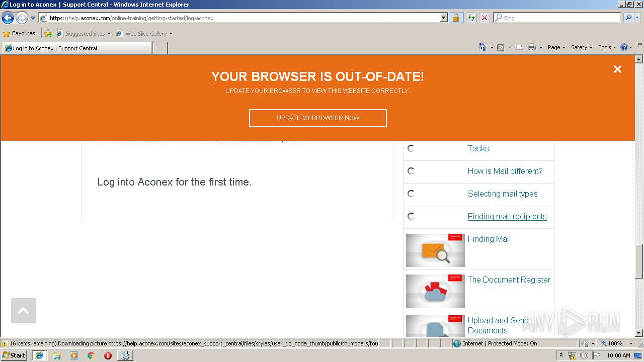644x362 pixels.
Task: Open Windows Explorer folder in taskbar
Action: pyautogui.click(x=57, y=355)
